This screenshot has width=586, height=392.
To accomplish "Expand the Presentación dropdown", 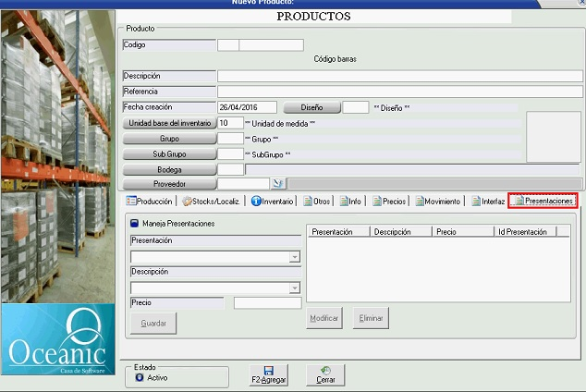I will [x=295, y=258].
